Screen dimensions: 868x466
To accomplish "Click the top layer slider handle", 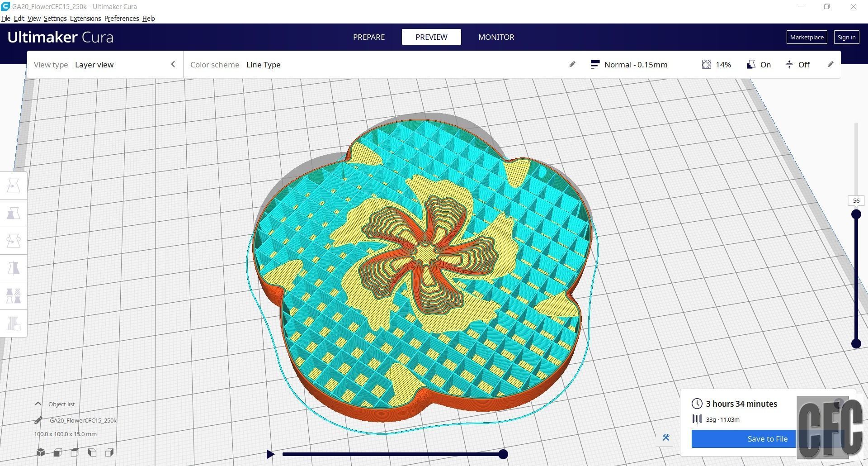I will pos(856,214).
